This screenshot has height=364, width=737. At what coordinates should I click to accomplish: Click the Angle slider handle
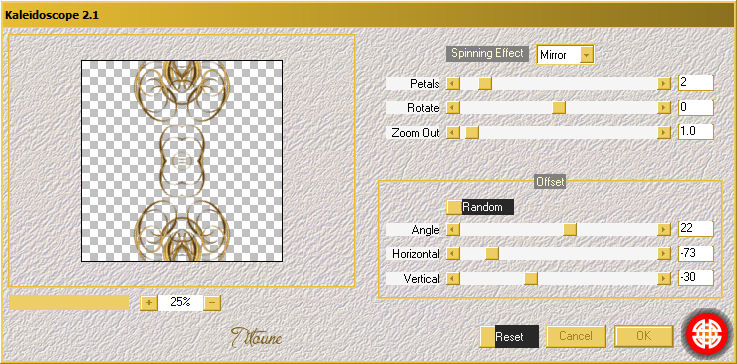[x=570, y=229]
